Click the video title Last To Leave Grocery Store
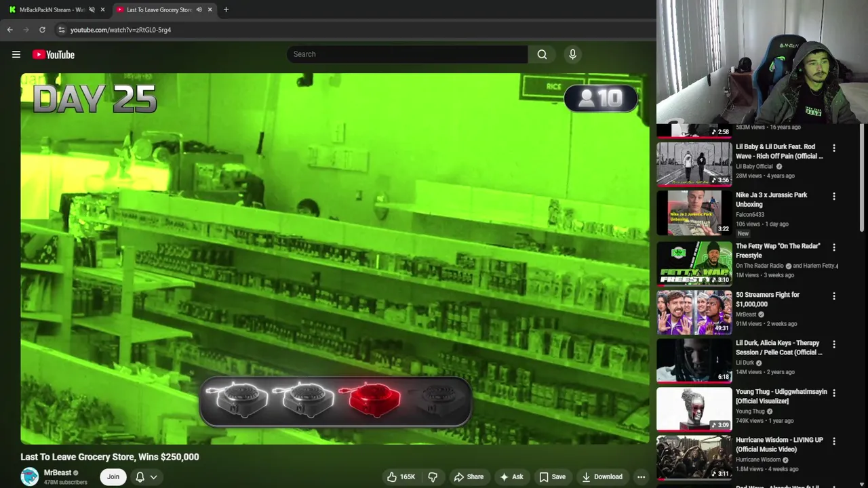The width and height of the screenshot is (868, 488). point(110,457)
